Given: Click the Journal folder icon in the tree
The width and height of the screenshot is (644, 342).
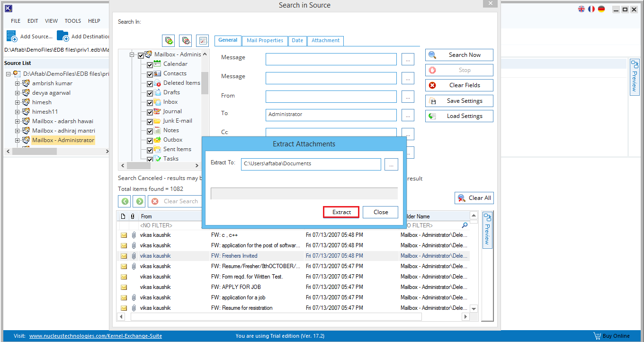Looking at the screenshot, I should click(x=157, y=111).
